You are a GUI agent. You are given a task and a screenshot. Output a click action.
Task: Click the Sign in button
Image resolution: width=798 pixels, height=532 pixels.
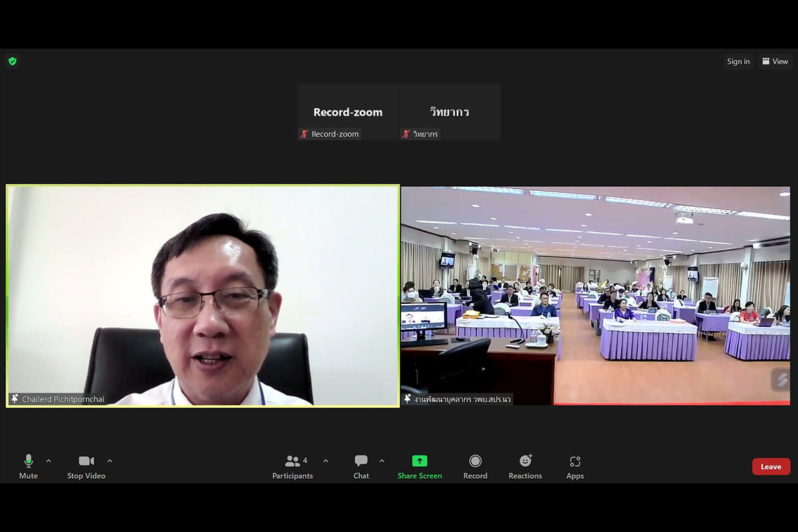(738, 62)
